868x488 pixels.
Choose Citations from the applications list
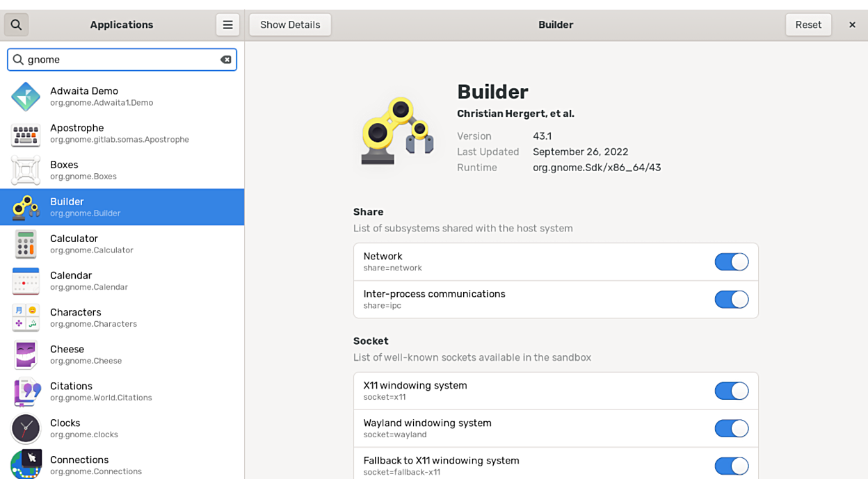pos(122,391)
